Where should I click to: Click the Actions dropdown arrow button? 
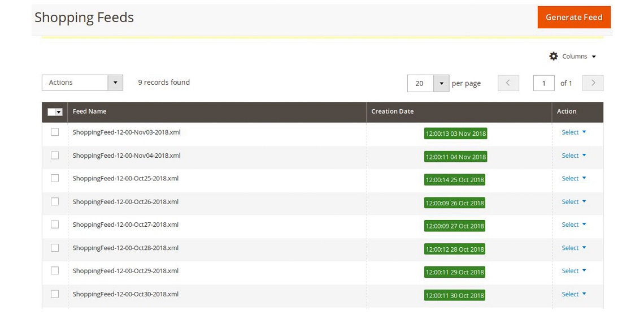[115, 83]
